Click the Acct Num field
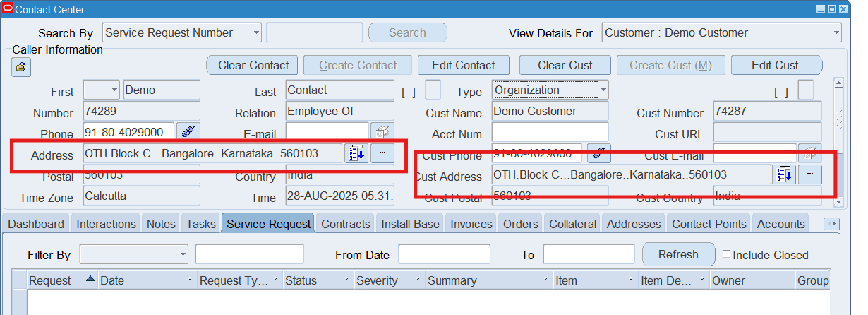 [550, 132]
